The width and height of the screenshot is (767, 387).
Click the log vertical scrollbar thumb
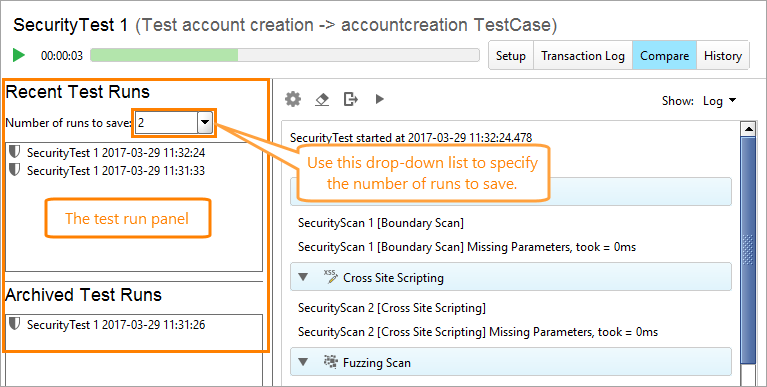[748, 250]
